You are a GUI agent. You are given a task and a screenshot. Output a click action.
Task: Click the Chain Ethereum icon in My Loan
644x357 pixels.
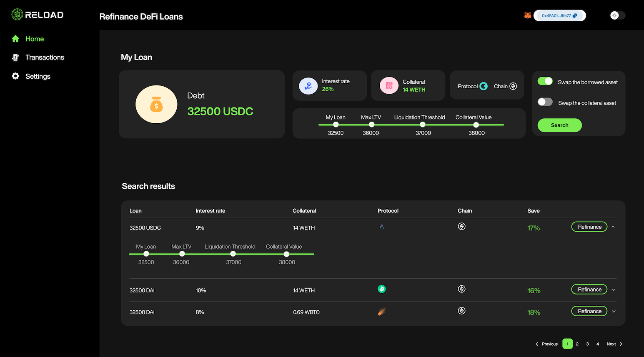tap(513, 86)
